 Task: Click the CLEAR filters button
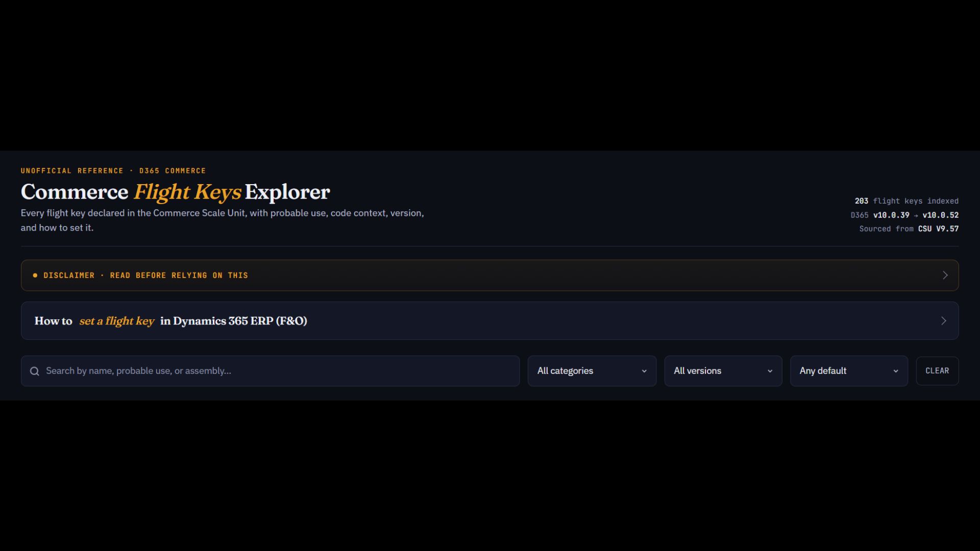pyautogui.click(x=937, y=371)
